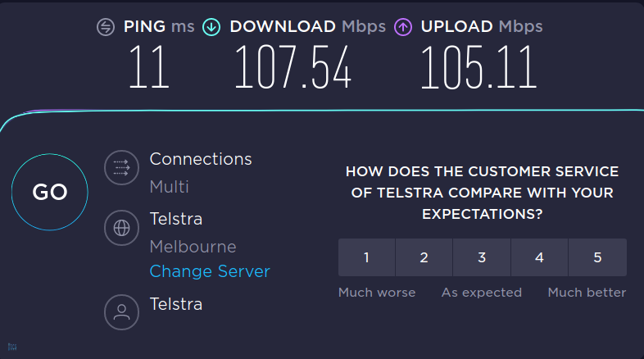Rate customer service as 1
This screenshot has width=644, height=359.
click(x=366, y=257)
